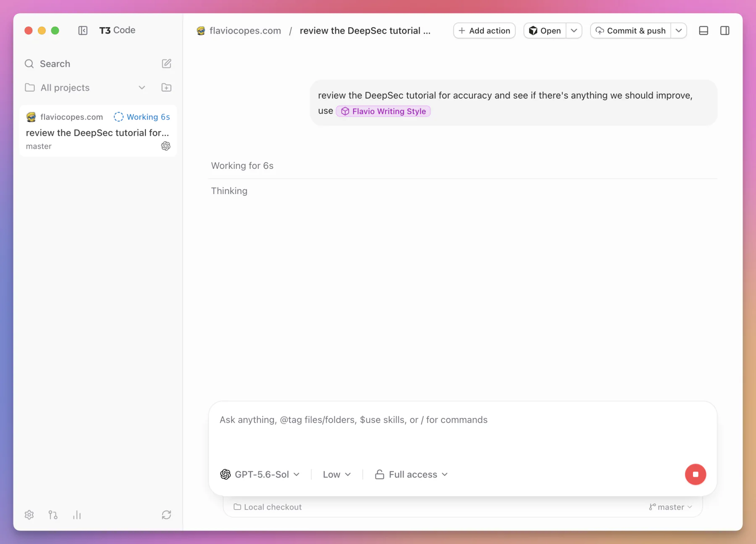The image size is (756, 544).
Task: Expand the Open button dropdown arrow
Action: coord(574,31)
